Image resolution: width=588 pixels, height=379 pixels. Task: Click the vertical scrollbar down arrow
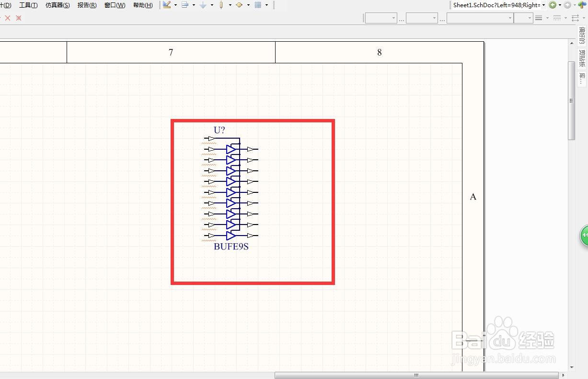(571, 367)
